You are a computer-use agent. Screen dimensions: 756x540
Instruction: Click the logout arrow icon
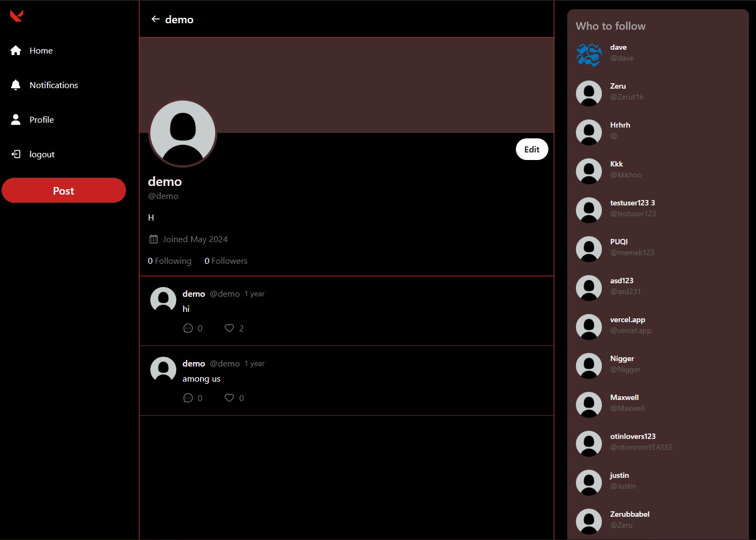(x=16, y=154)
